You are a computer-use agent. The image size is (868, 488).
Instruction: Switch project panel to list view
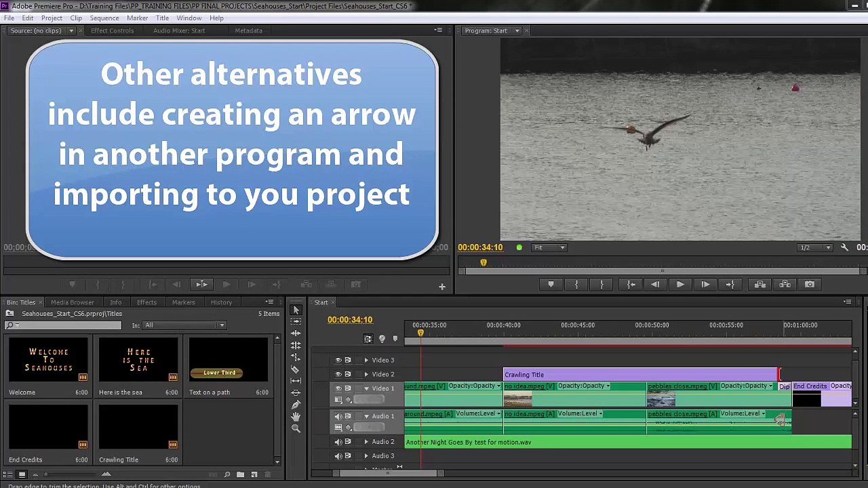coord(9,474)
